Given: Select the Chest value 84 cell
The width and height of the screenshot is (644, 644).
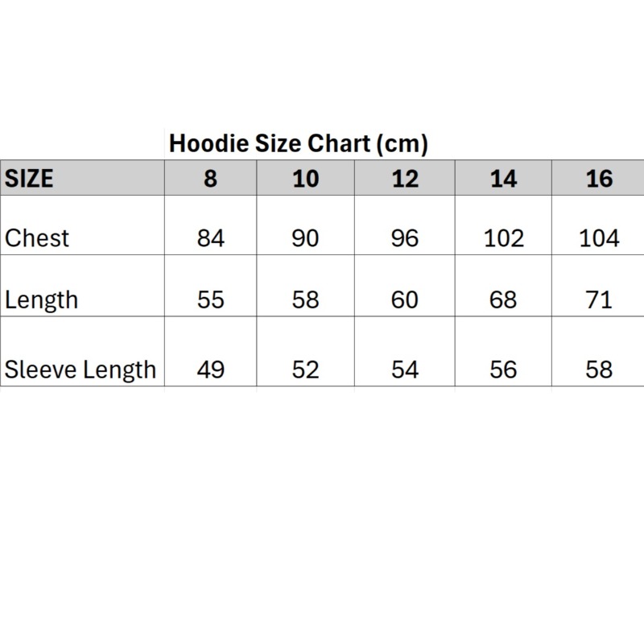Looking at the screenshot, I should [x=211, y=225].
